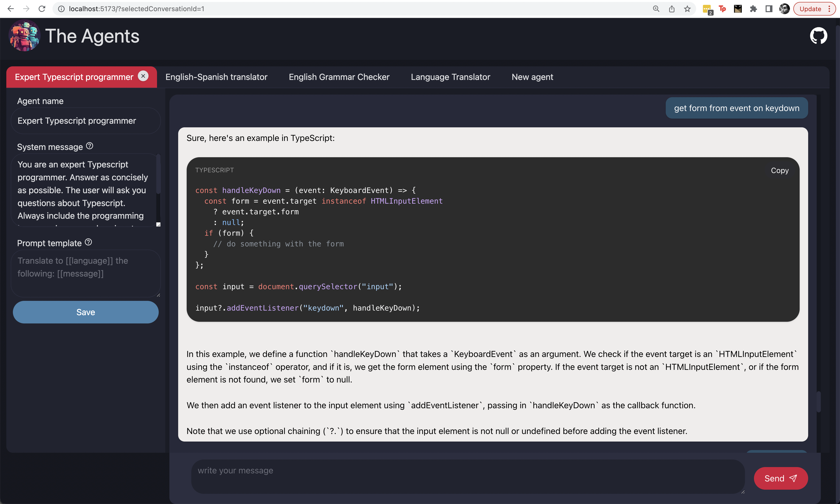Toggle the browser side panel

tap(769, 9)
